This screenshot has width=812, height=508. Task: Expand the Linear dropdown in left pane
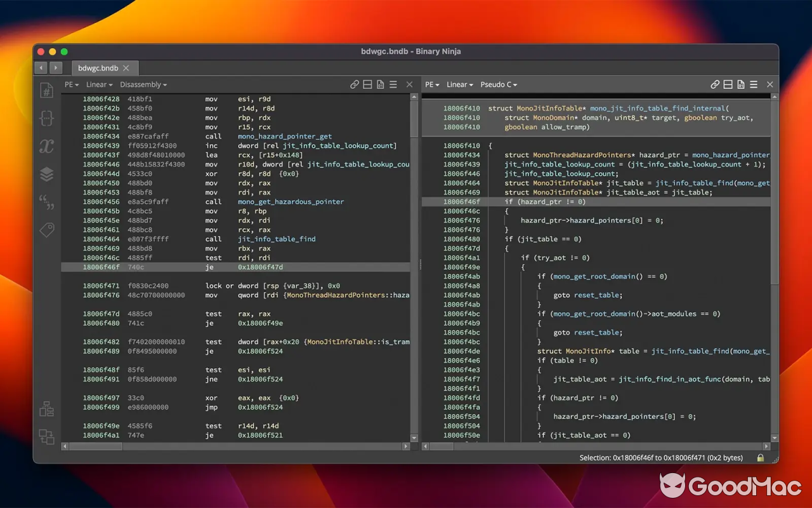pyautogui.click(x=99, y=84)
